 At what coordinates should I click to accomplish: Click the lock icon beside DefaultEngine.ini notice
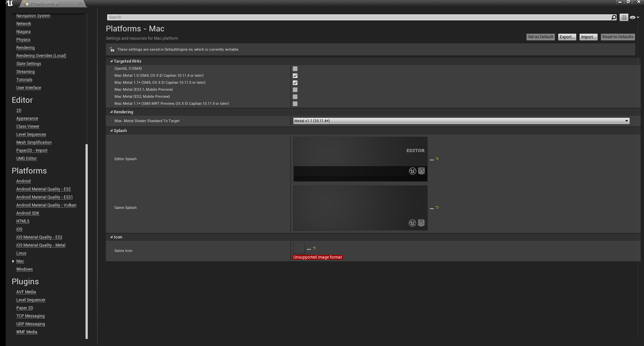tap(112, 49)
